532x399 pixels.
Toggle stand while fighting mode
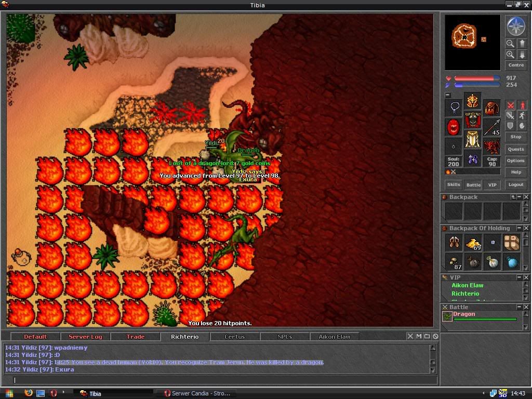click(522, 105)
